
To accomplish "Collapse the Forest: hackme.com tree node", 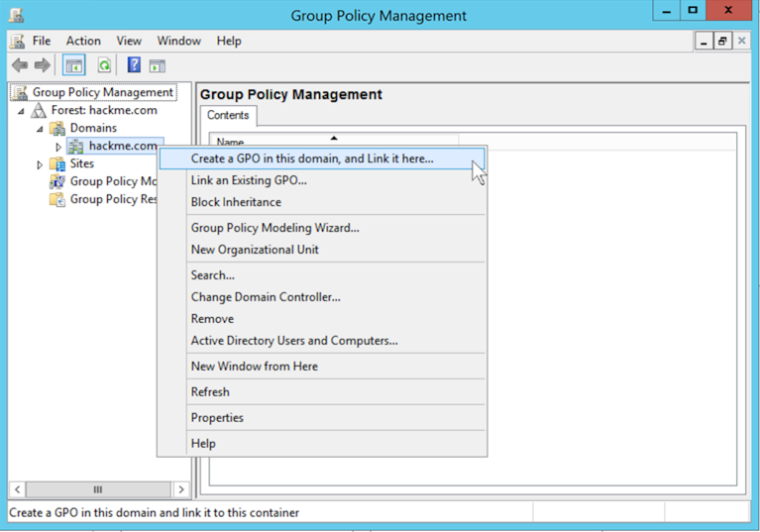I will pyautogui.click(x=21, y=111).
